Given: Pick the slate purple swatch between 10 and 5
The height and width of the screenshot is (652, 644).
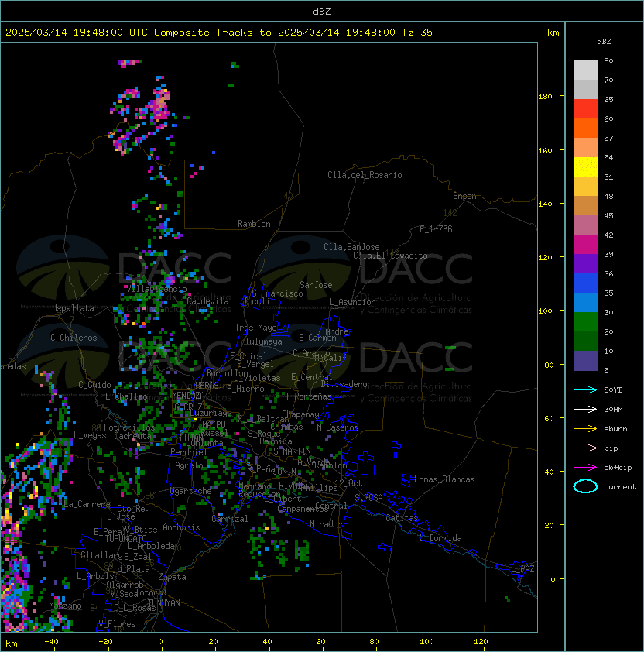Looking at the screenshot, I should [585, 361].
